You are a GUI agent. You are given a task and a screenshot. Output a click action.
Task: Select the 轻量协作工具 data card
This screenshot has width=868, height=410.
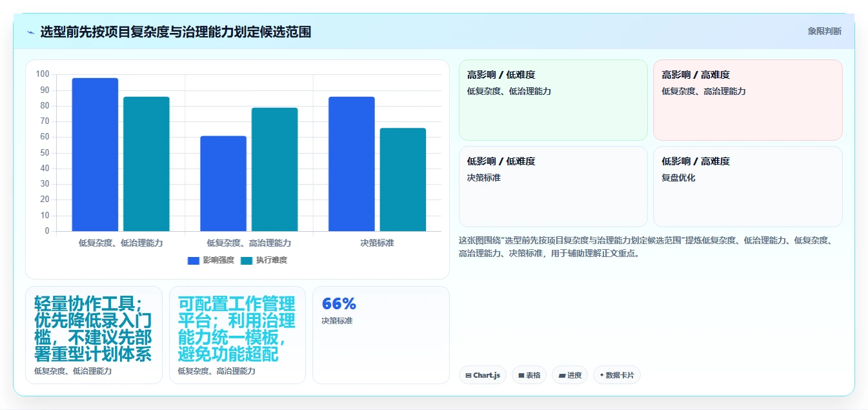tap(94, 335)
